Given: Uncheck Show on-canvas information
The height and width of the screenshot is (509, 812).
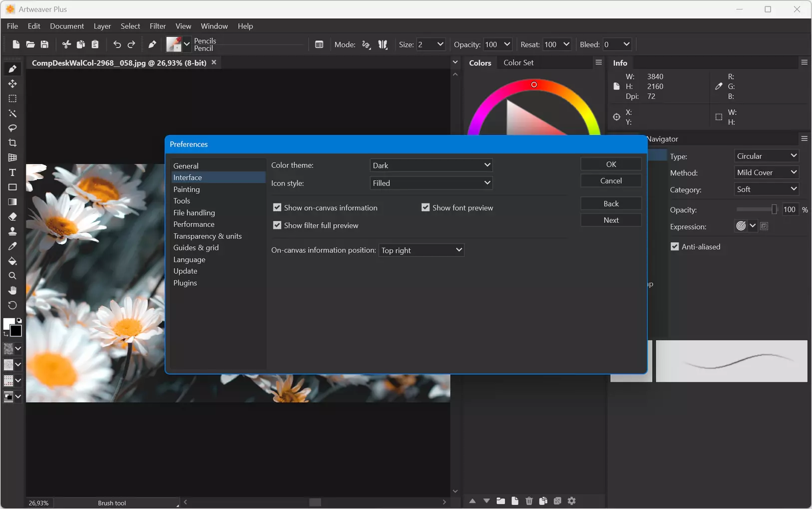Looking at the screenshot, I should (x=277, y=208).
